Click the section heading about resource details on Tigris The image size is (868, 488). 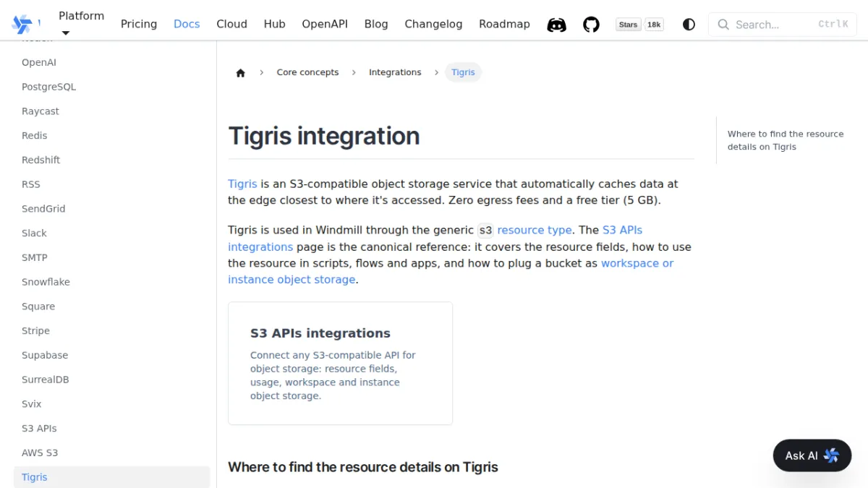coord(363,467)
